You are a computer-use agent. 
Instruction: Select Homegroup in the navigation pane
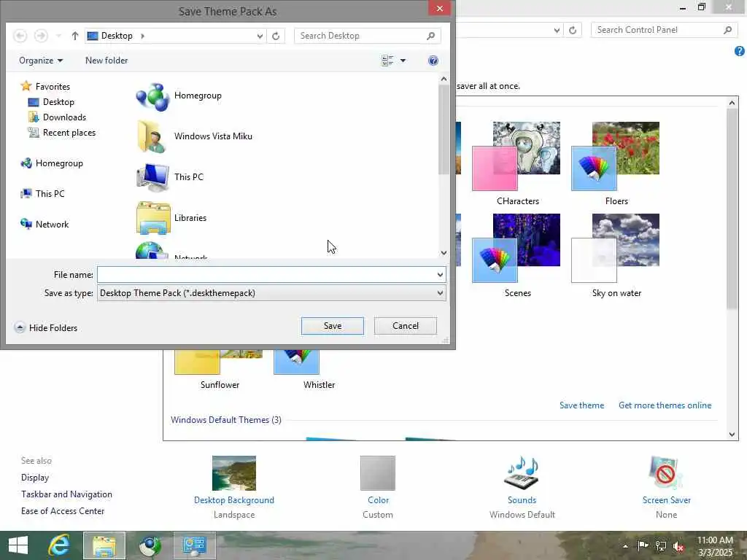[52, 163]
